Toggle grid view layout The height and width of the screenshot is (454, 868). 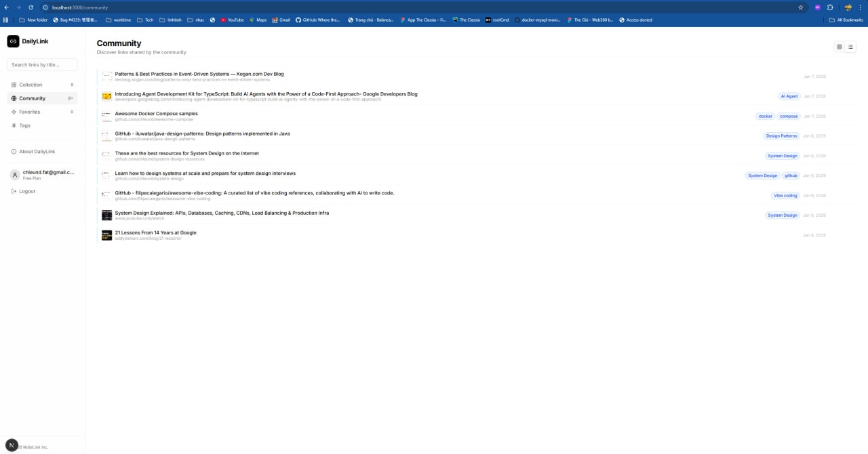(x=840, y=47)
